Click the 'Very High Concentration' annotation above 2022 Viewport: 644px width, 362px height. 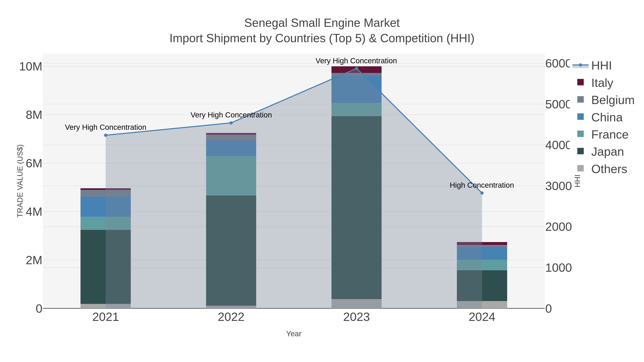(231, 115)
